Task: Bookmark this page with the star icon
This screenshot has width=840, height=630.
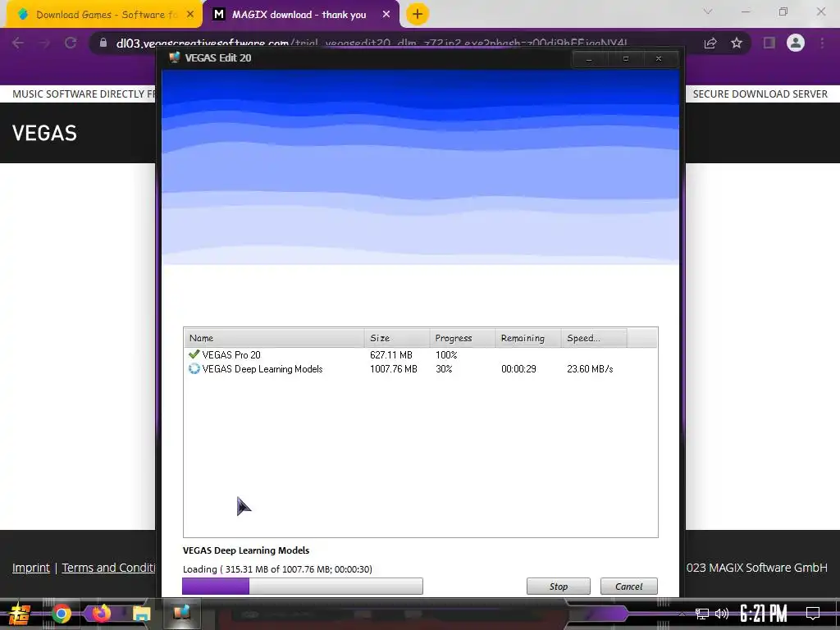Action: [x=737, y=43]
